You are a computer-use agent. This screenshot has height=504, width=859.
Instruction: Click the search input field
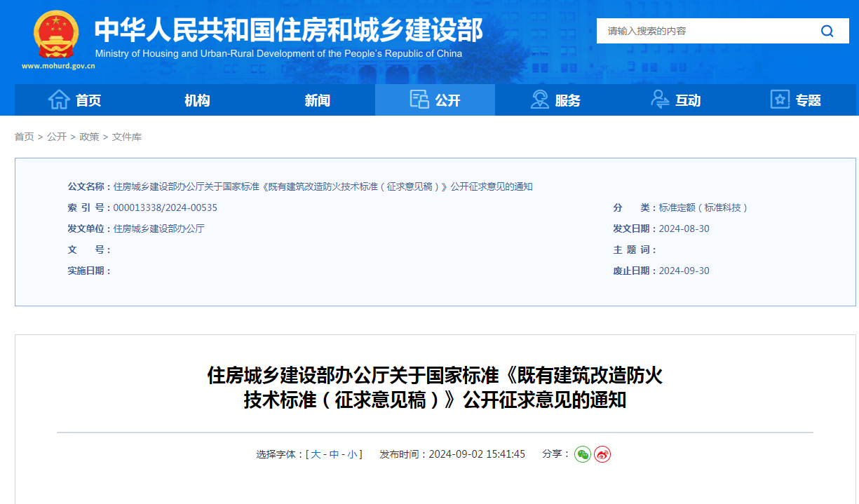tap(705, 31)
